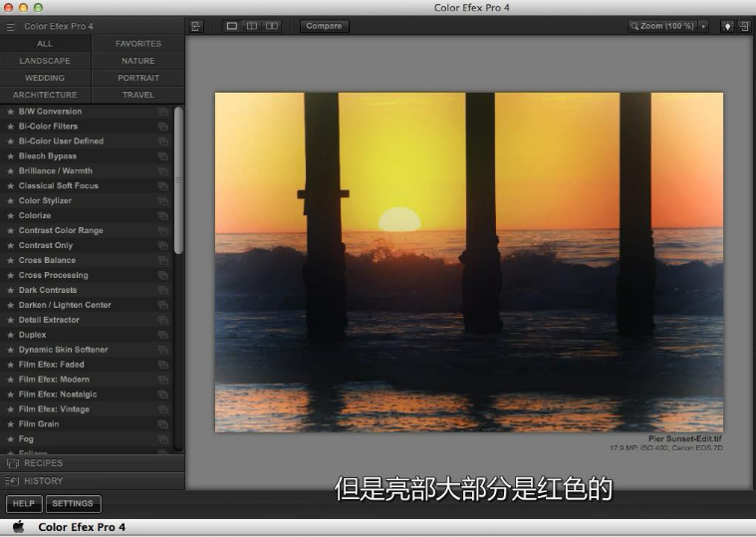The image size is (756, 537).
Task: Toggle favorite star for Detail Extractor
Action: (x=10, y=321)
